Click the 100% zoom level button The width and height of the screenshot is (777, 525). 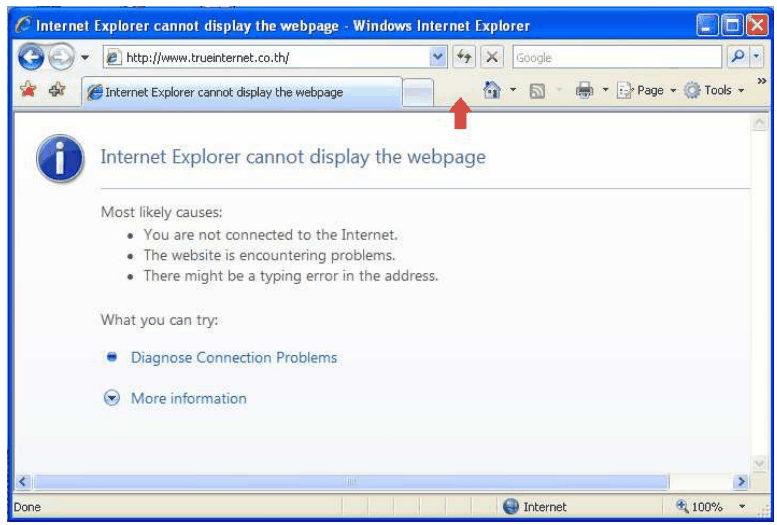click(x=700, y=507)
